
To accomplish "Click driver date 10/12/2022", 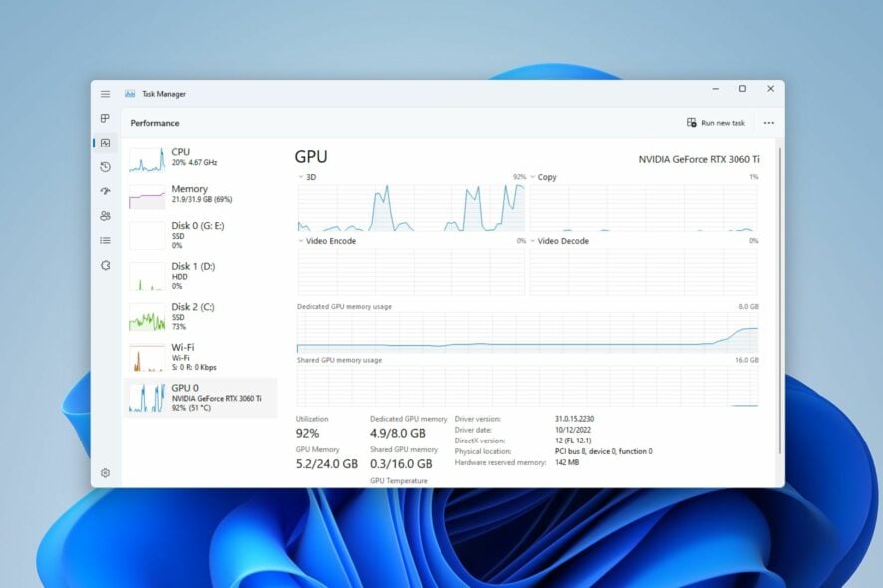I will [573, 430].
